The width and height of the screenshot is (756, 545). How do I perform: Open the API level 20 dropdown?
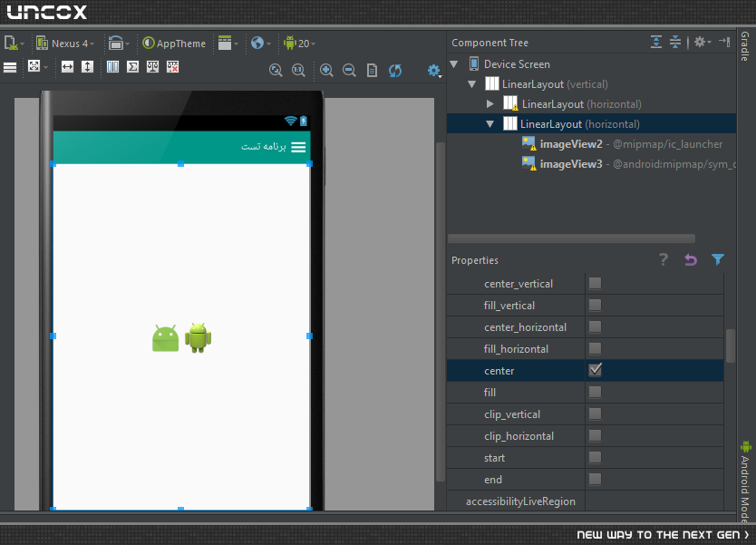tap(299, 44)
